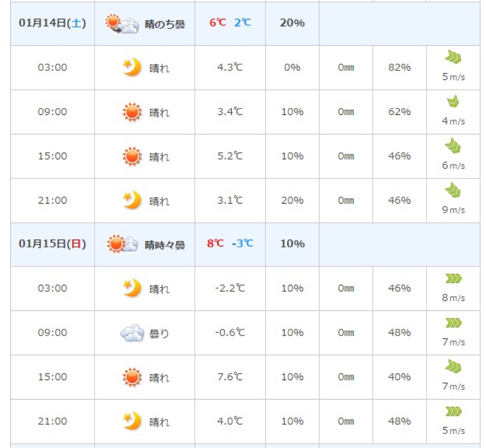Screen dimensions: 486x448
Task: Click the 7.6℃ temperature value
Action: [230, 377]
